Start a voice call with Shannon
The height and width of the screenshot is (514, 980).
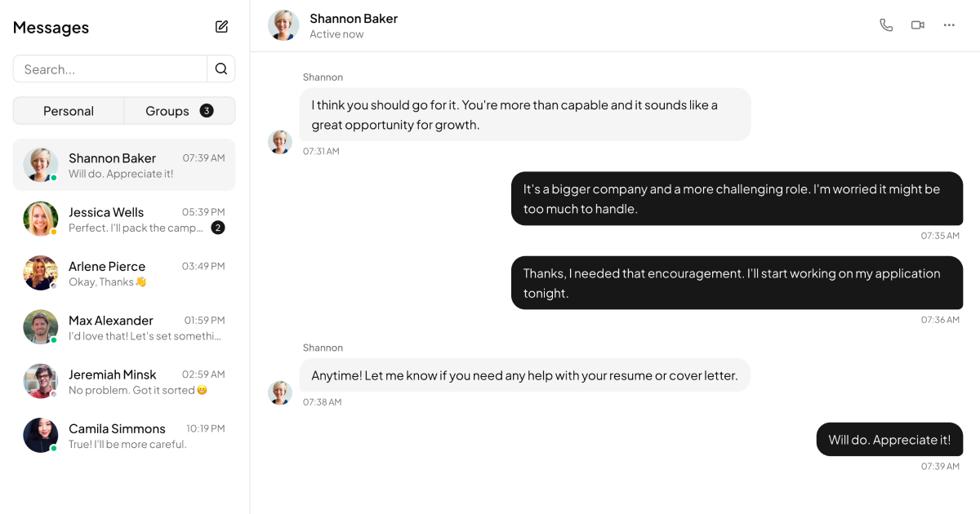[x=886, y=24]
